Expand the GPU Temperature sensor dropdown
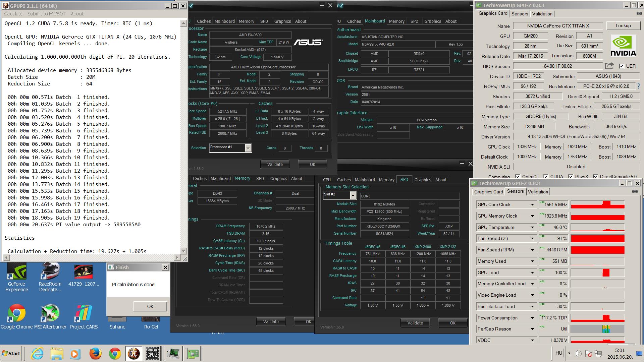 click(532, 227)
